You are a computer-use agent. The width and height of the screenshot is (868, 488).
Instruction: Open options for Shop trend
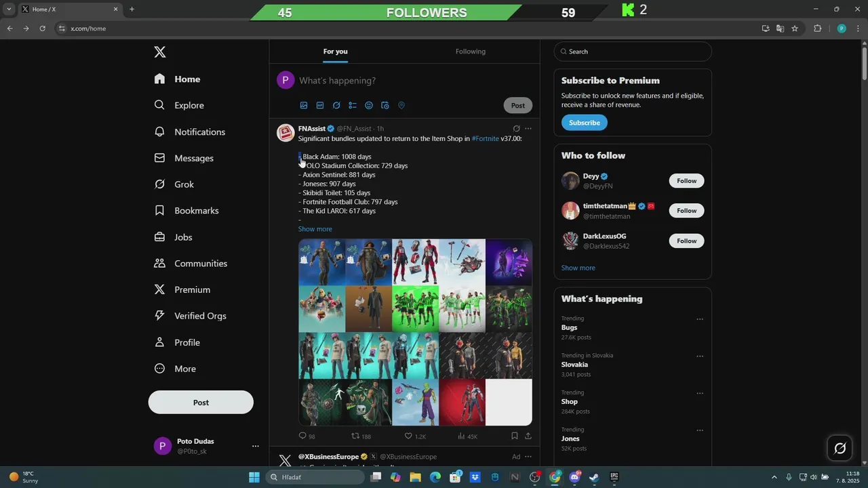[700, 394]
